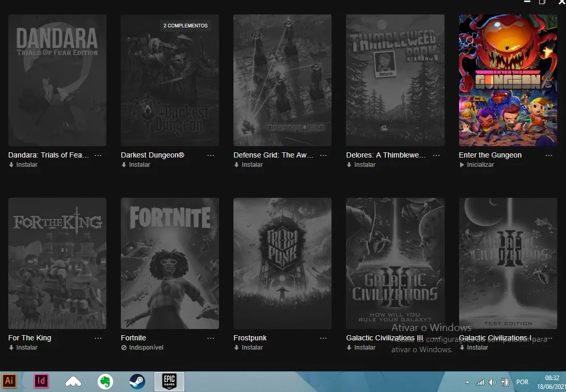Click the Epic Games taskbar icon
566x392 pixels.
coord(169,382)
